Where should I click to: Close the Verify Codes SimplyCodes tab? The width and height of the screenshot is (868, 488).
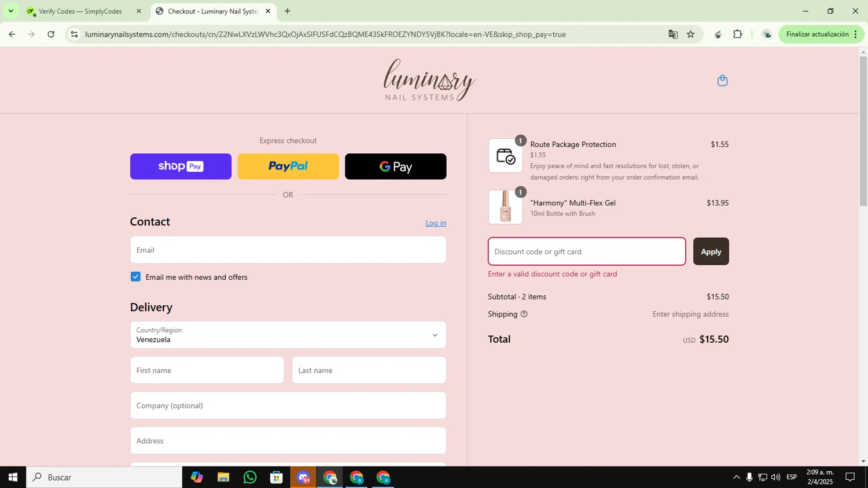tap(138, 11)
